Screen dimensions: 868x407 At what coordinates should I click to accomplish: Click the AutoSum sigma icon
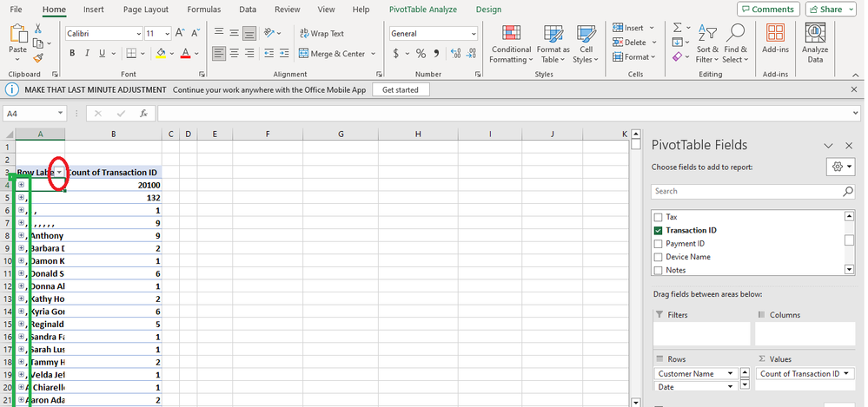coord(678,28)
